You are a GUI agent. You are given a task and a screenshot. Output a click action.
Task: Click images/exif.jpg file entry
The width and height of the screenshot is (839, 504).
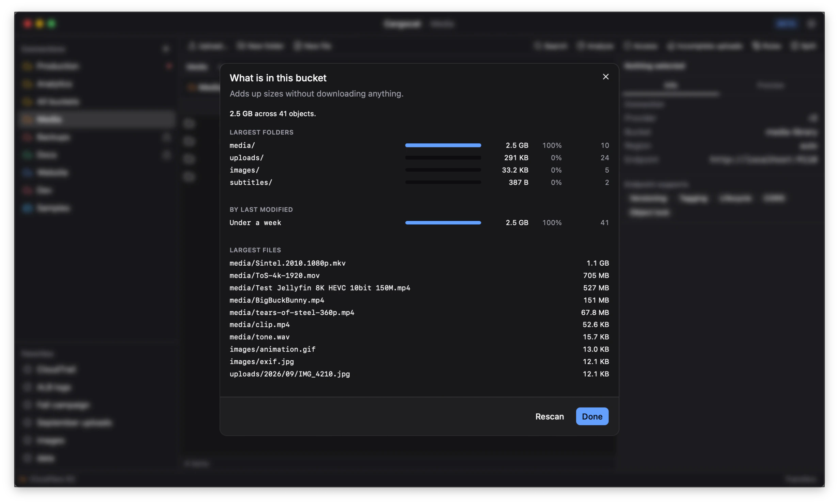coord(419,361)
